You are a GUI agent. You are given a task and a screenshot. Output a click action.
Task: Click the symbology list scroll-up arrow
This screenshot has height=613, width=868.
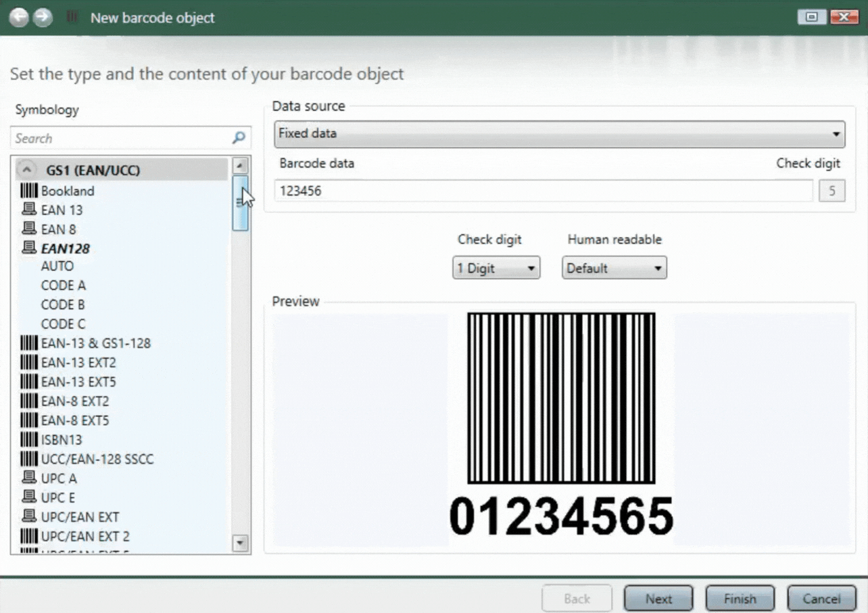click(x=240, y=166)
